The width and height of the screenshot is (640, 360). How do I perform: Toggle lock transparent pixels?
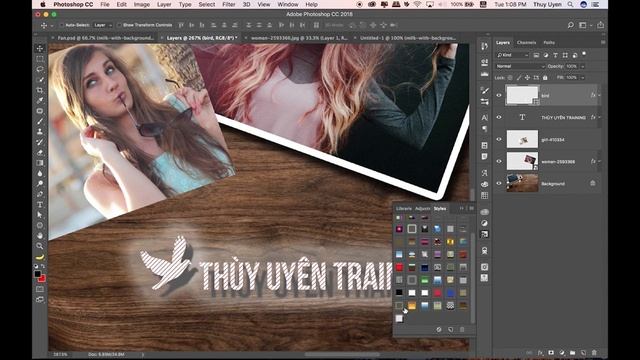(510, 78)
